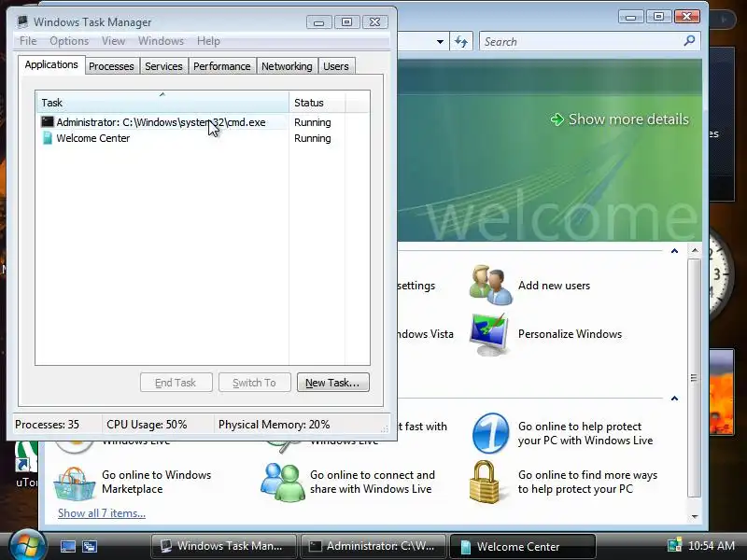Viewport: 747px width, 560px height.
Task: Click the gold padlock icon
Action: [485, 482]
